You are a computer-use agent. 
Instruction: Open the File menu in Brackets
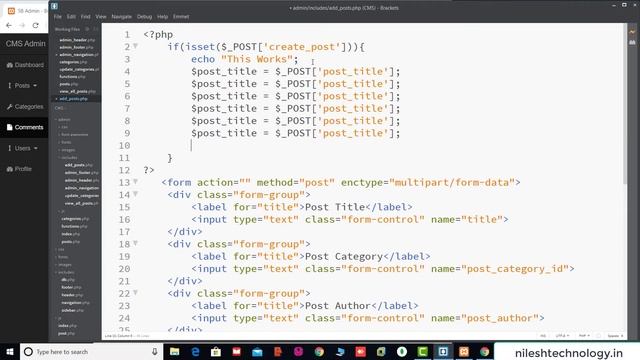point(58,17)
